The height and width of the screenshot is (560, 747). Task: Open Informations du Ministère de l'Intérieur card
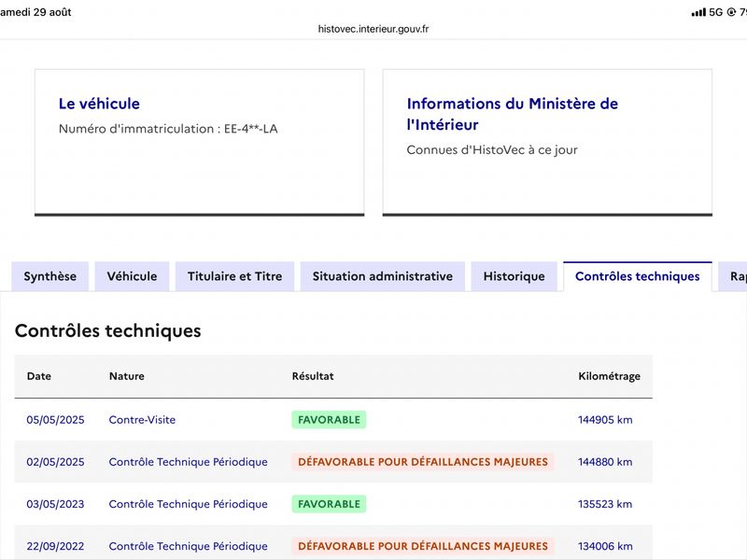click(547, 143)
